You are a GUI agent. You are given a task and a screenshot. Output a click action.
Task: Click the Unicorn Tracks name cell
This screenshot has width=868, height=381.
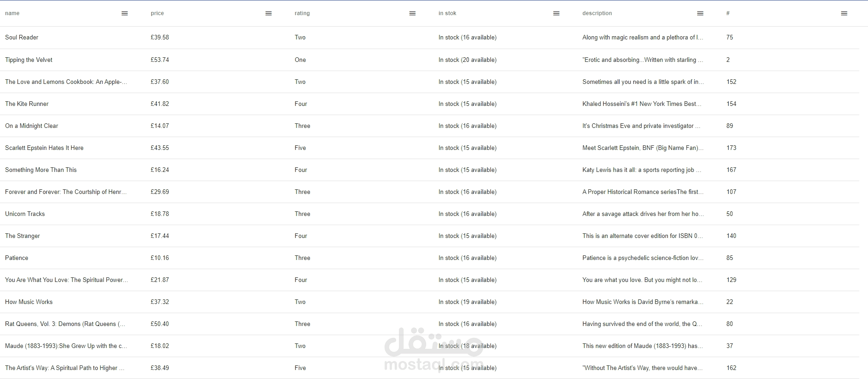point(25,214)
